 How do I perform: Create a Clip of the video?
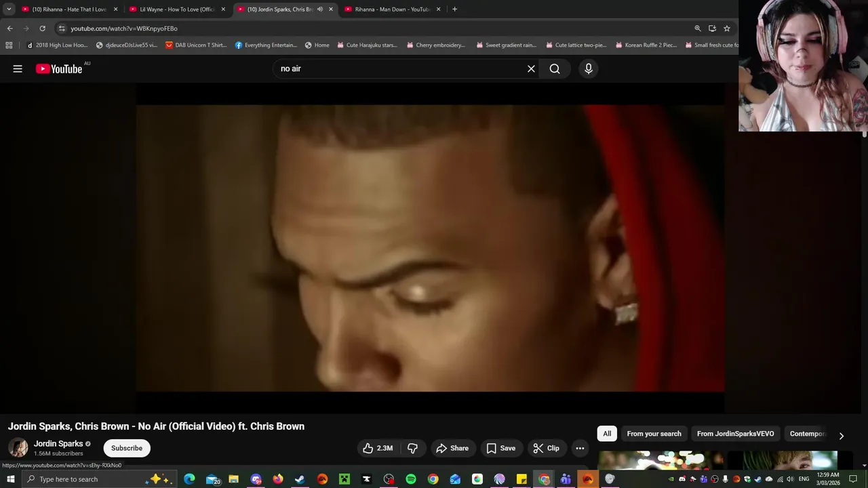(547, 448)
